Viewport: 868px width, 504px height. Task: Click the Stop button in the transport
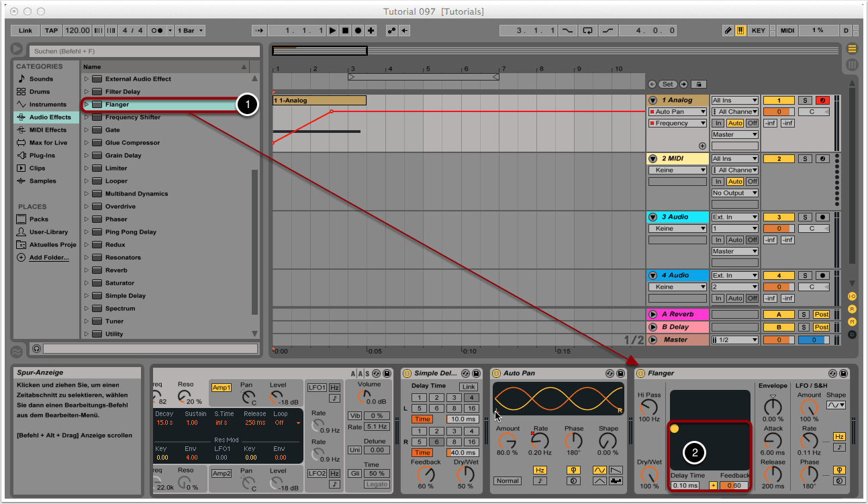(345, 31)
